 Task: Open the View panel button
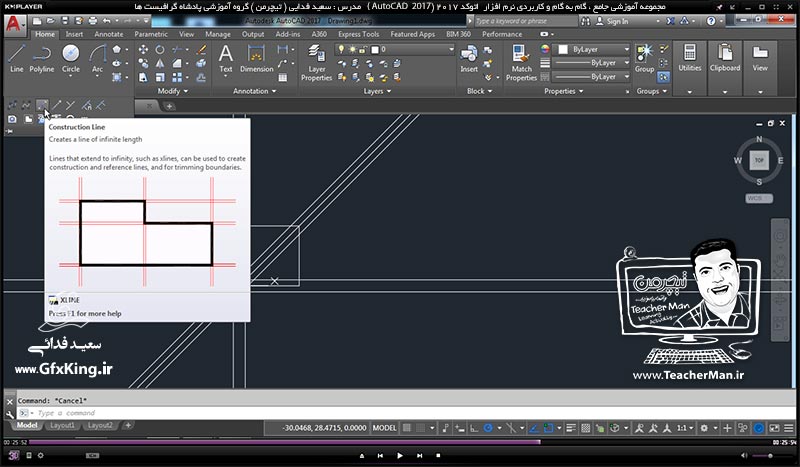click(x=760, y=57)
